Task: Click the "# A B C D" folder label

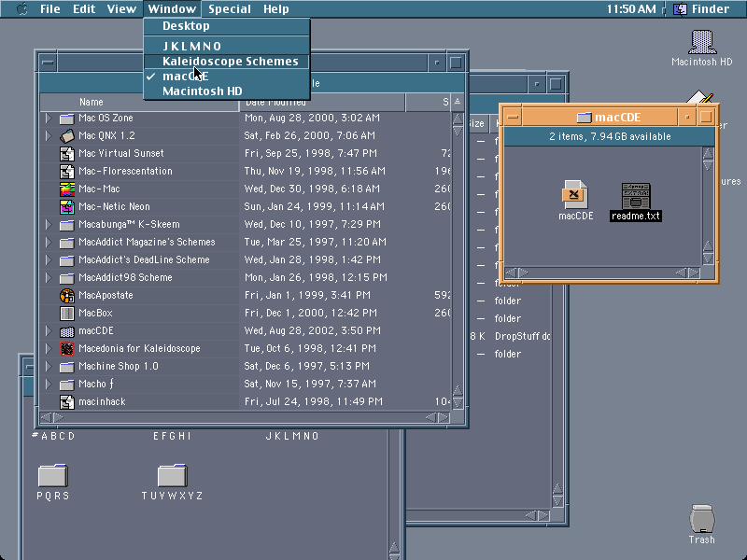Action: click(x=53, y=436)
